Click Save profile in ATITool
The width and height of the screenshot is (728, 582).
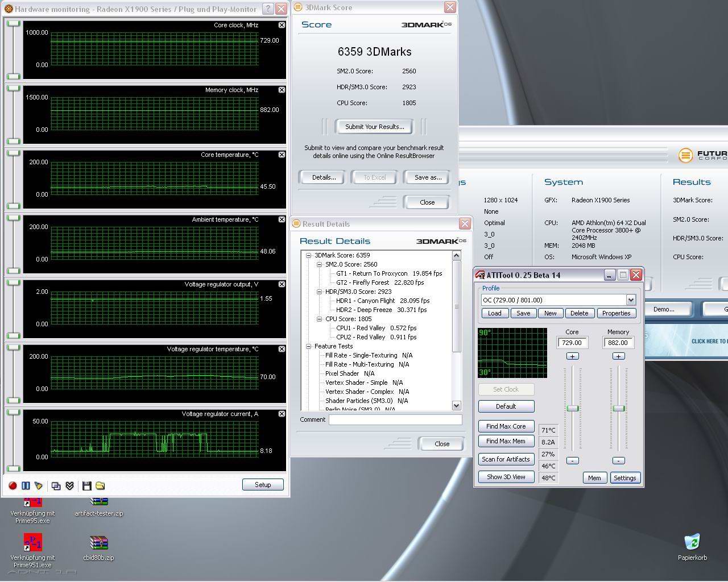point(523,313)
